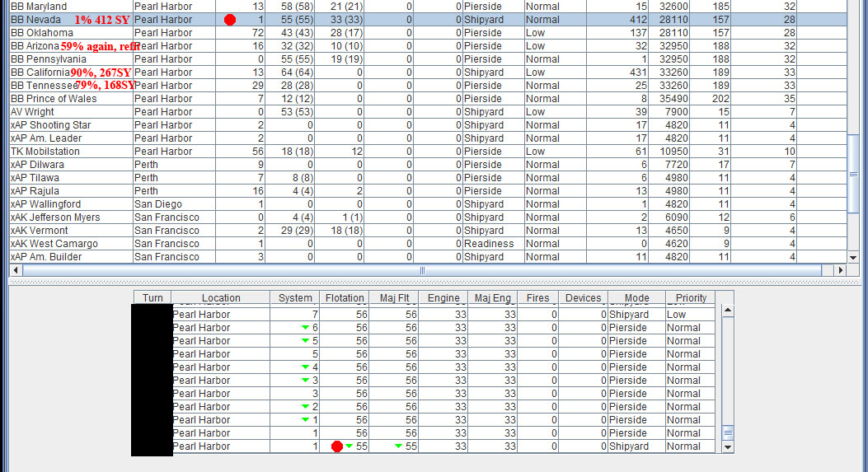Select the TK Mobilstation row
The image size is (868, 472).
429,152
